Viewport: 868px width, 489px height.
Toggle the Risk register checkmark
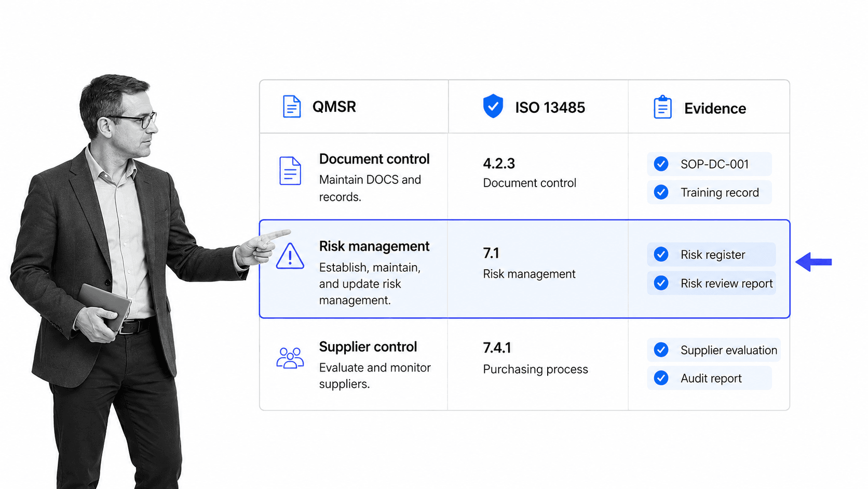click(x=661, y=255)
